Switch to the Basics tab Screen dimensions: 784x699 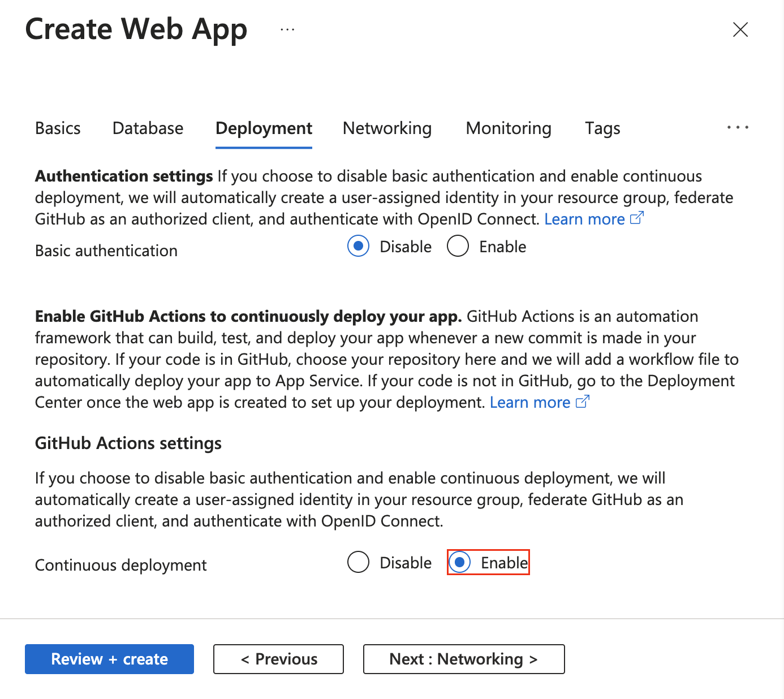[x=57, y=128]
